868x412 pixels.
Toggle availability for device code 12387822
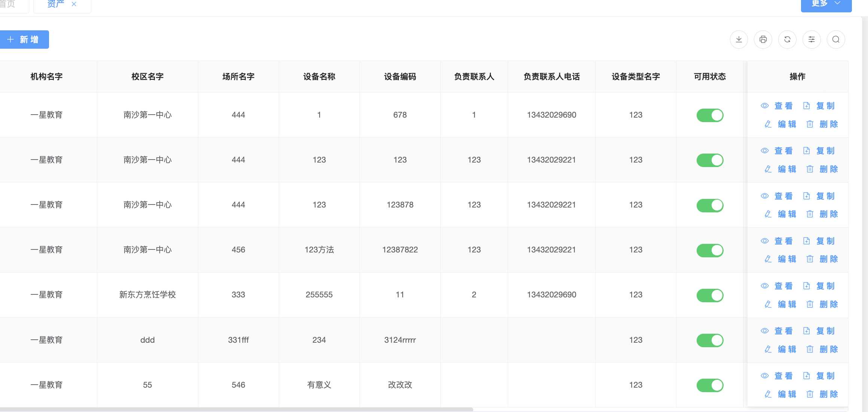[710, 250]
